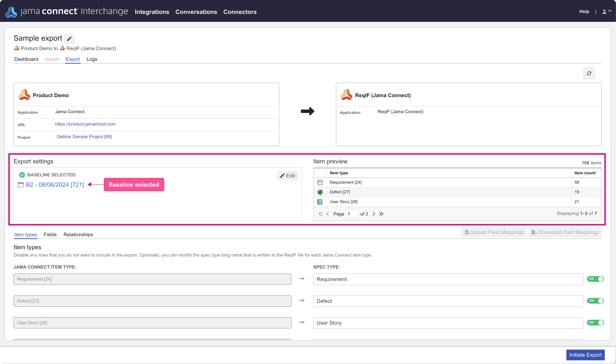This screenshot has height=364, width=616.
Task: Click the small Jama icon before ReqIF subtitle
Action: [x=62, y=48]
